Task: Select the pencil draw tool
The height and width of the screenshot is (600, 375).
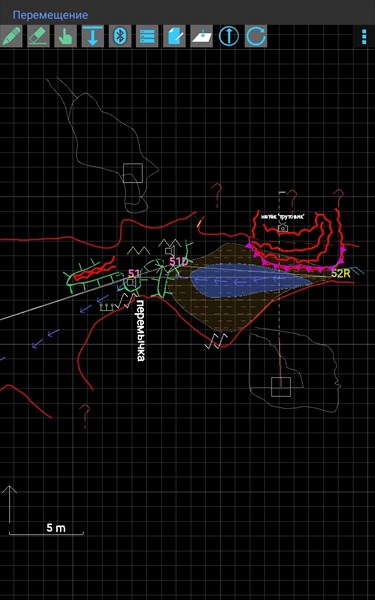Action: click(11, 36)
